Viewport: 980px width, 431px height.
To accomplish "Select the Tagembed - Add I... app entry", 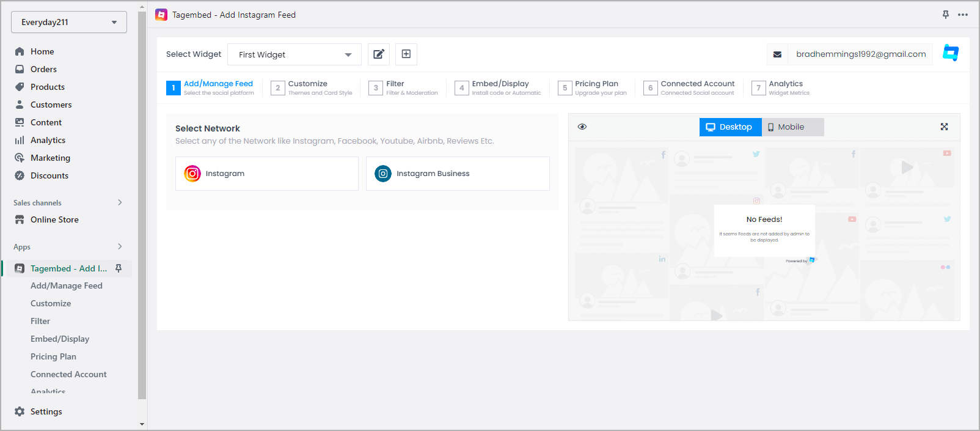I will [x=68, y=268].
